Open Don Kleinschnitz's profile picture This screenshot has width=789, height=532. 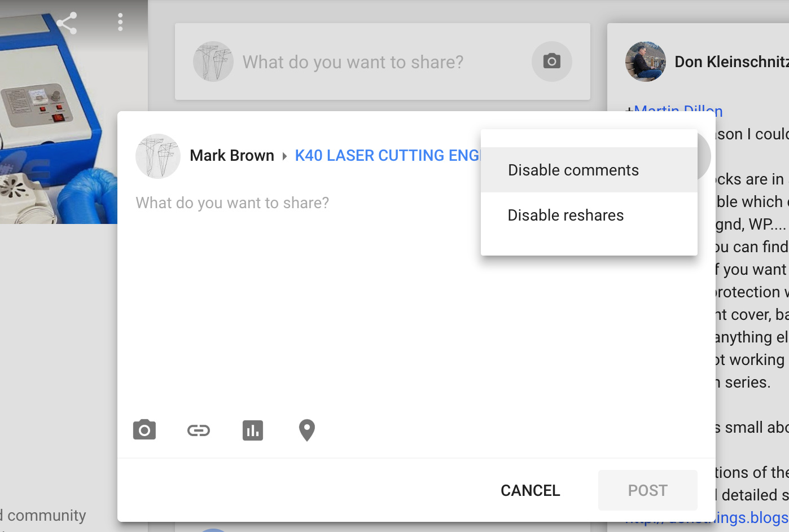point(645,61)
